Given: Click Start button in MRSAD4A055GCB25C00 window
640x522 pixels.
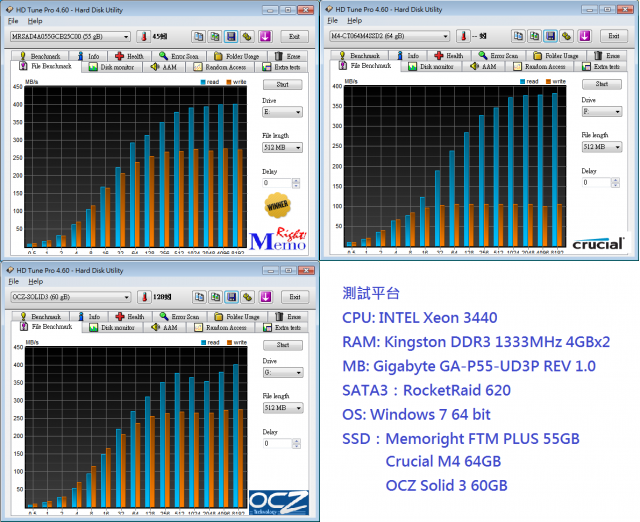Looking at the screenshot, I should [x=282, y=84].
